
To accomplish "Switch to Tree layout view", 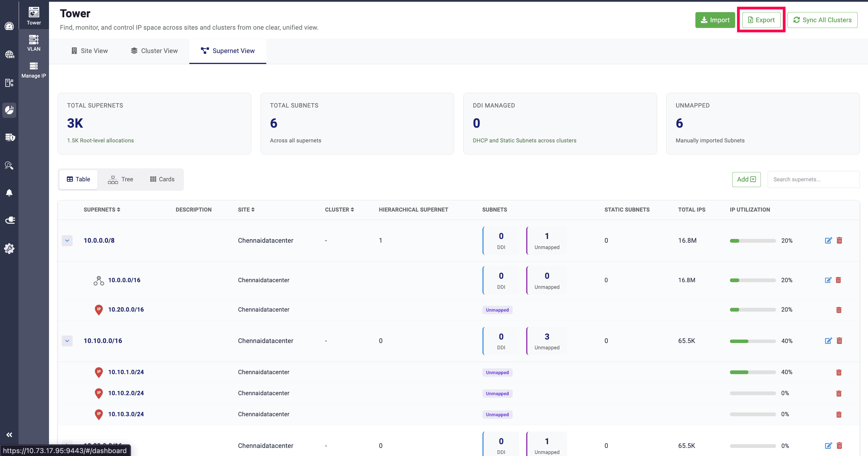I will pos(121,179).
